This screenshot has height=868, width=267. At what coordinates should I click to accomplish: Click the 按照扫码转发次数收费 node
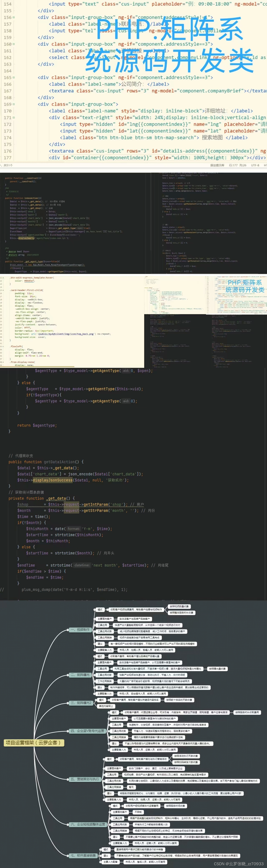pyautogui.click(x=186, y=762)
